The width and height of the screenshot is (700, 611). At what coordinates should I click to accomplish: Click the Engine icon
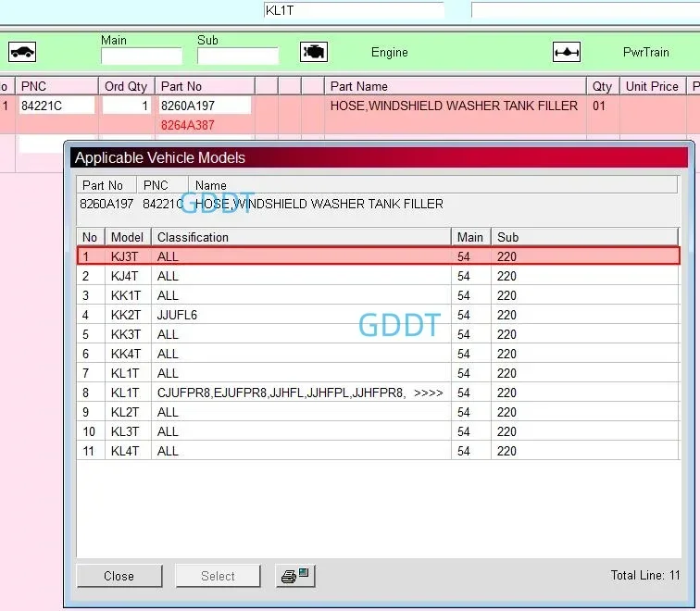point(313,52)
